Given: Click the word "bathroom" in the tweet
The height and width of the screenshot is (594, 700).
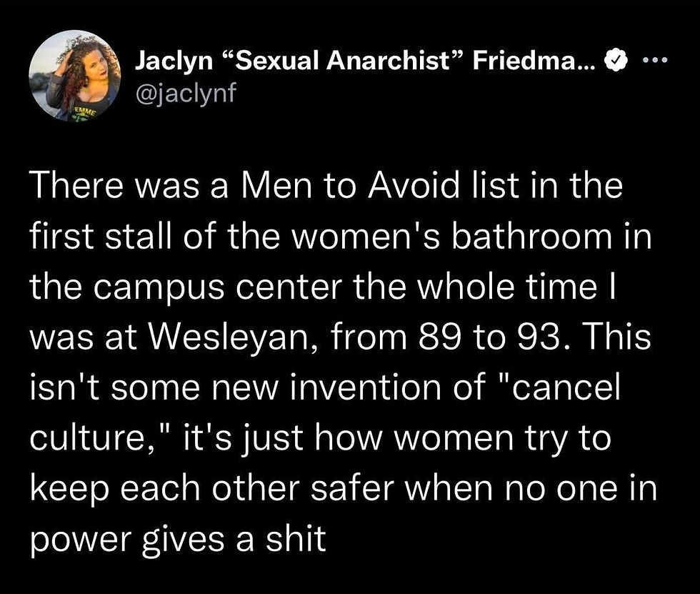Looking at the screenshot, I should click(x=530, y=237).
